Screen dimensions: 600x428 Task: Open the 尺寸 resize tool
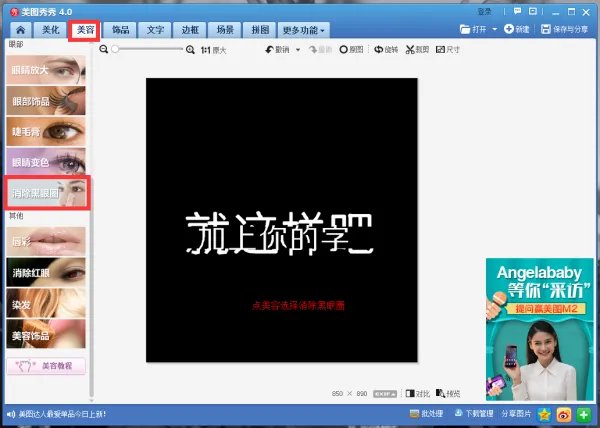pos(448,50)
